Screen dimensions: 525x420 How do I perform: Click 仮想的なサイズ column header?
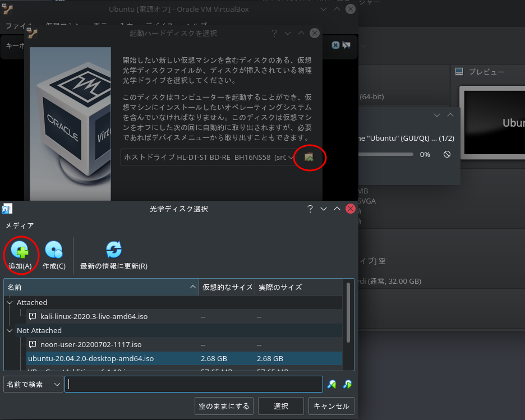pos(227,287)
